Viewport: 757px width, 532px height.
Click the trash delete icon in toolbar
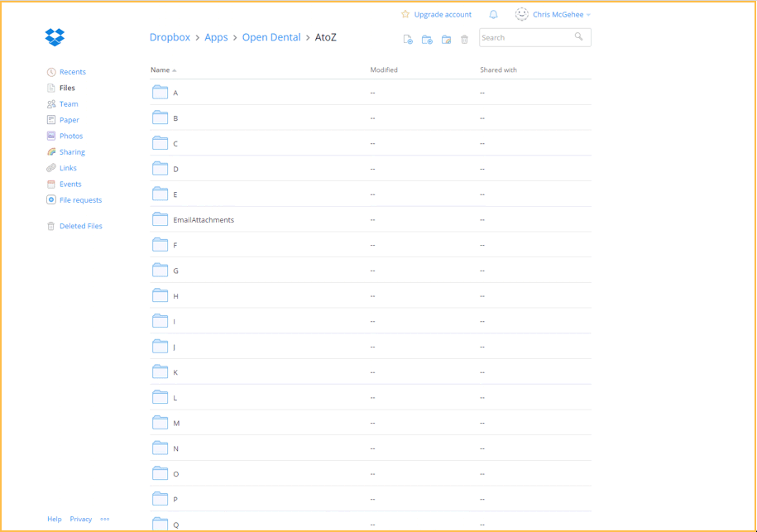coord(464,39)
